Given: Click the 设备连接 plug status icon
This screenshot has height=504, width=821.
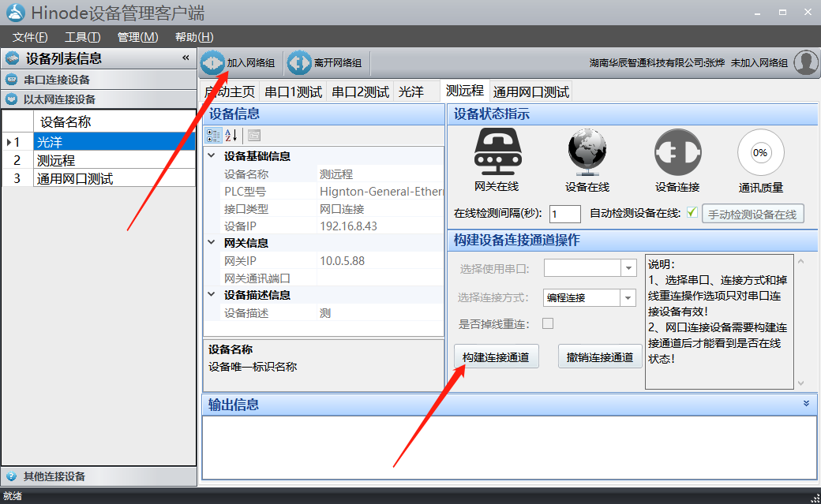Looking at the screenshot, I should point(677,152).
